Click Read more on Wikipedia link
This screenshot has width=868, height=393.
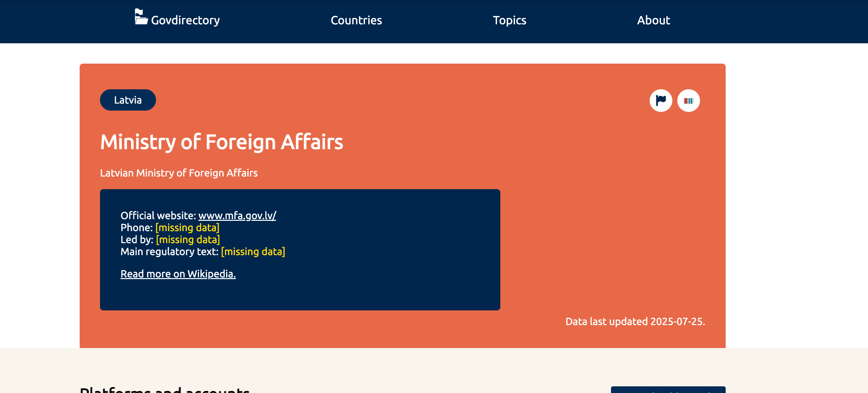[178, 274]
